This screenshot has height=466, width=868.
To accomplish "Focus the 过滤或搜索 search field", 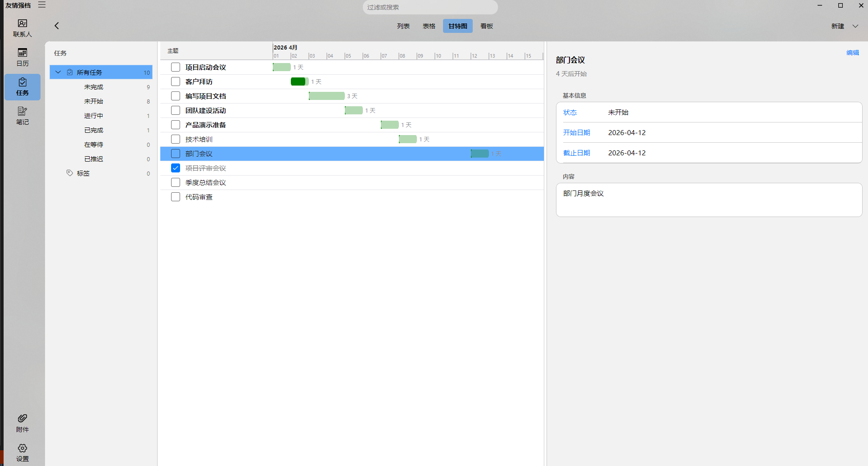I will point(430,7).
